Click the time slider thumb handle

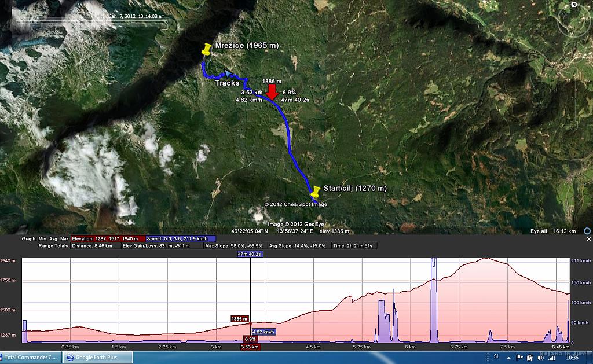point(164,25)
